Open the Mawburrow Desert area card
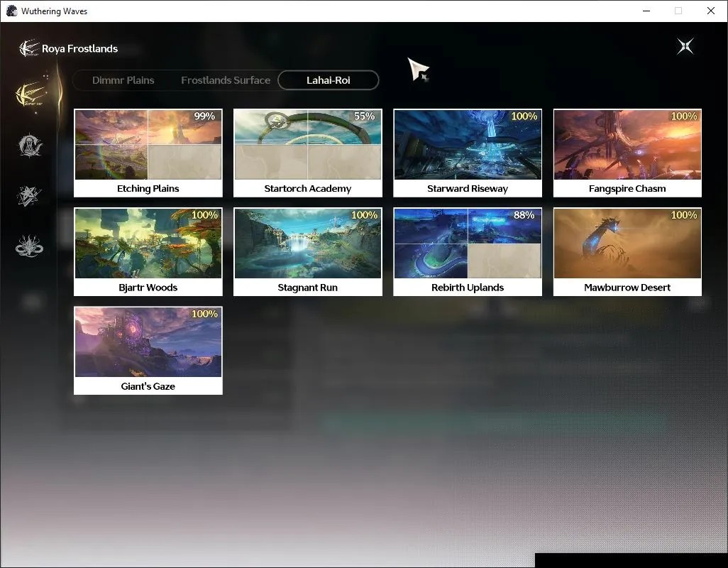 pyautogui.click(x=627, y=252)
